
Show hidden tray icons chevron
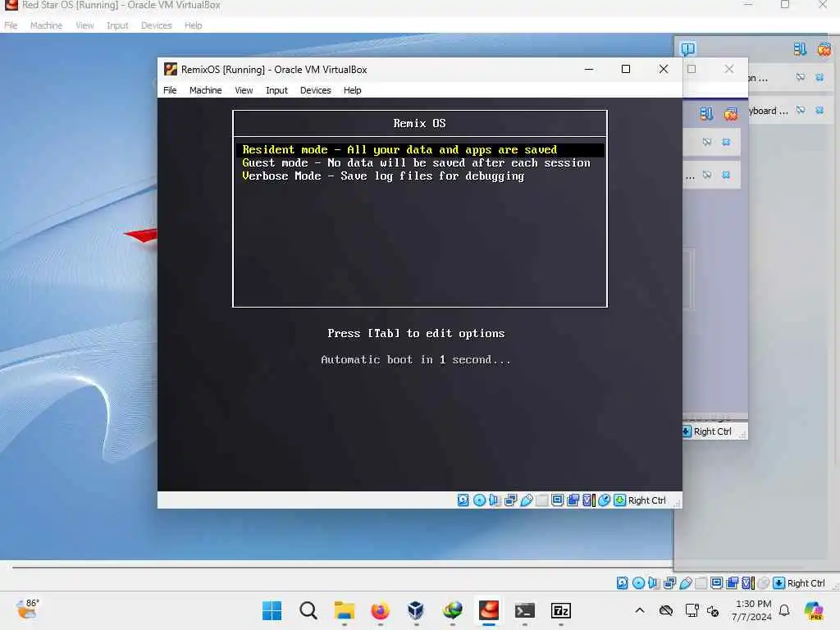pyautogui.click(x=640, y=610)
